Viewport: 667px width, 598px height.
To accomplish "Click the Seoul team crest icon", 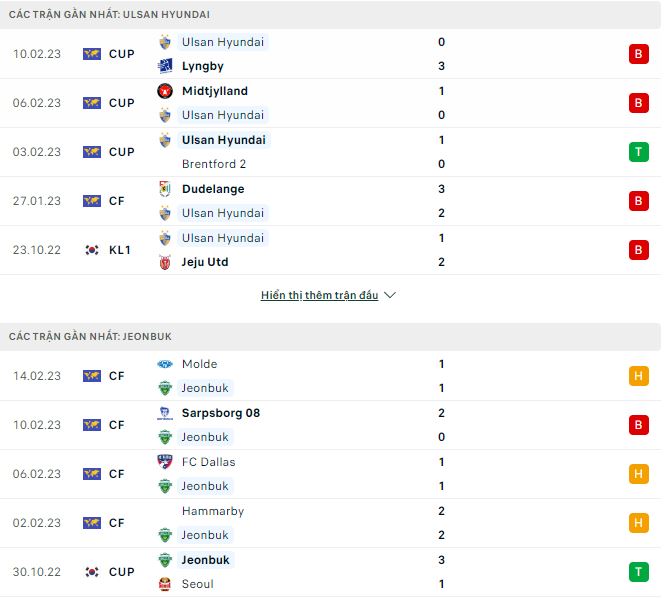I will click(x=165, y=584).
